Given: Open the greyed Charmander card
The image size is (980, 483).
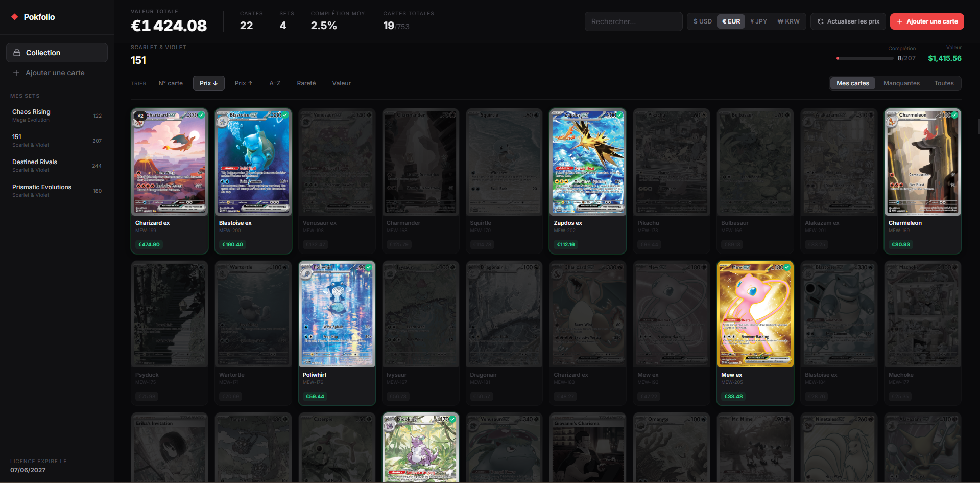Looking at the screenshot, I should click(x=421, y=181).
